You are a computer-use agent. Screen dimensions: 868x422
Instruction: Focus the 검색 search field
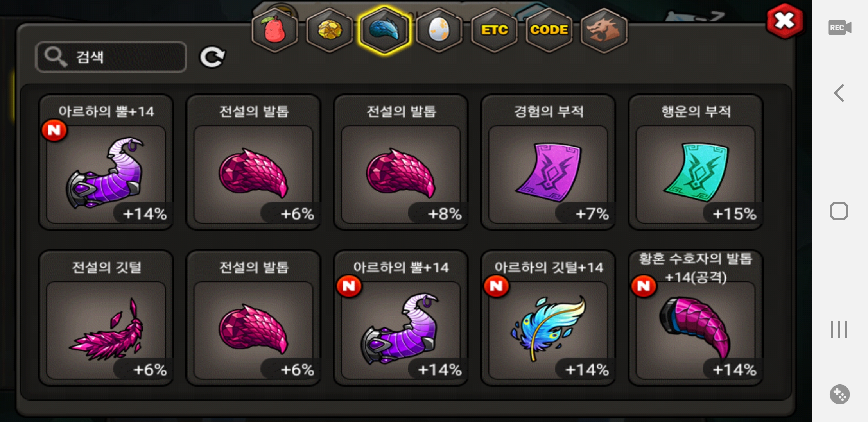coord(111,57)
